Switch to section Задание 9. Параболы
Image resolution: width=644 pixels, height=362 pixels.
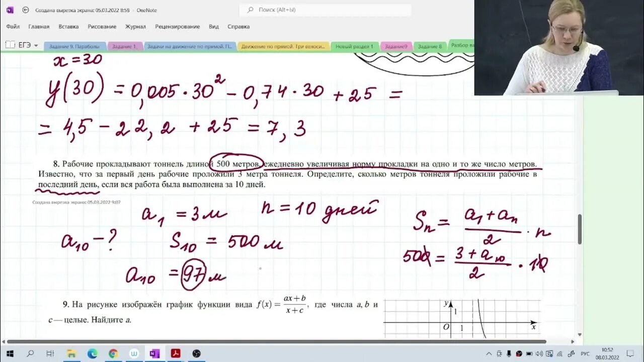click(74, 46)
